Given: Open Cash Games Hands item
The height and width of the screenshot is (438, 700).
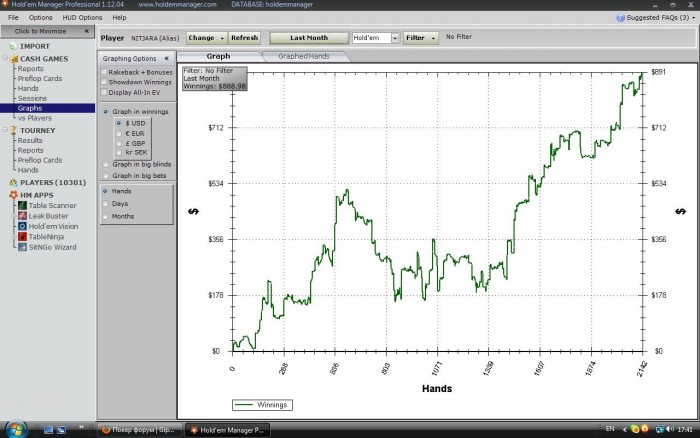Looking at the screenshot, I should tap(28, 88).
